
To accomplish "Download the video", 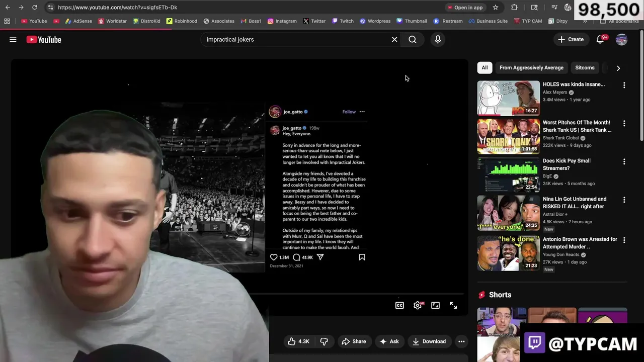I will point(429,341).
